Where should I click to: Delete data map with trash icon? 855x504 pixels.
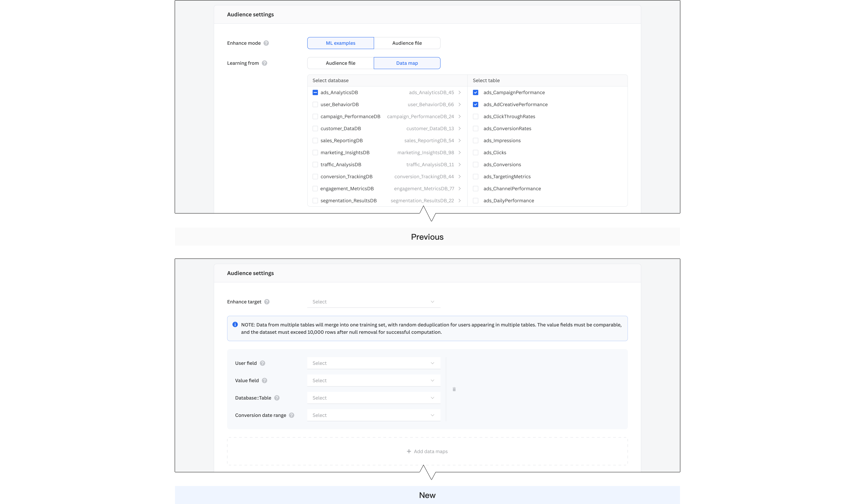coord(454,389)
